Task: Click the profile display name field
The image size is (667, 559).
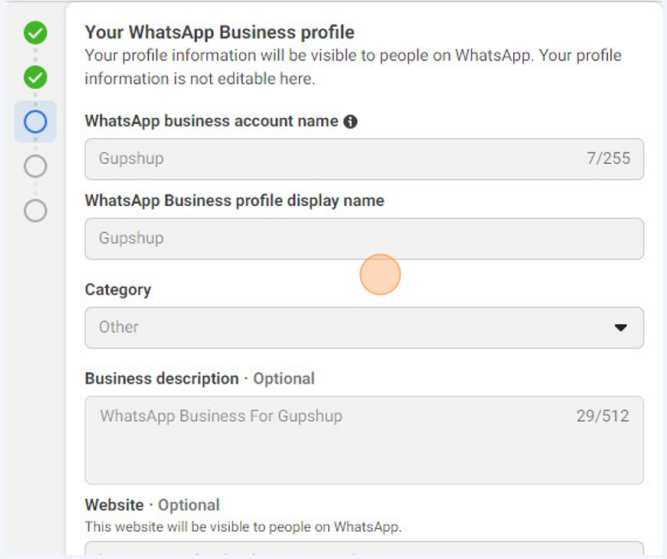Action: pos(364,239)
